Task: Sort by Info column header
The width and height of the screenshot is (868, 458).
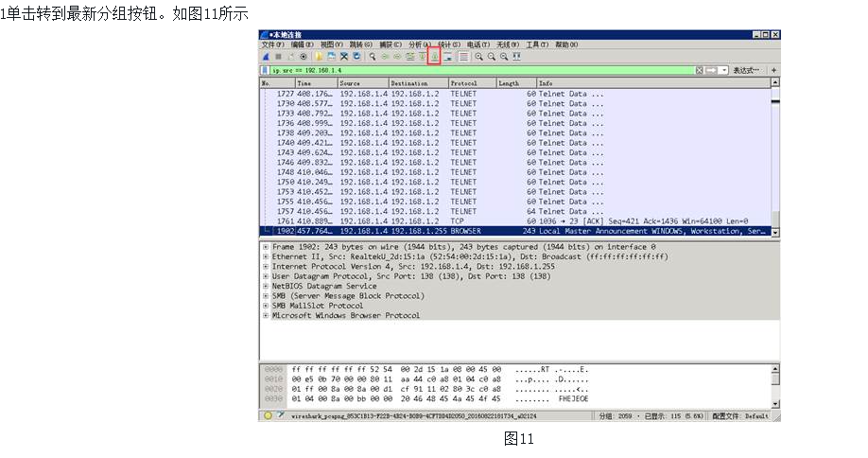Action: pos(653,83)
